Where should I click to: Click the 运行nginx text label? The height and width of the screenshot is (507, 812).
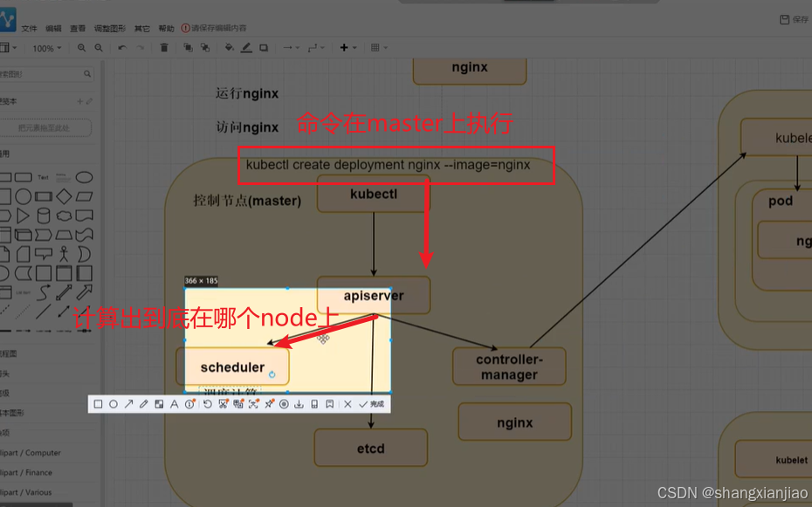click(247, 93)
